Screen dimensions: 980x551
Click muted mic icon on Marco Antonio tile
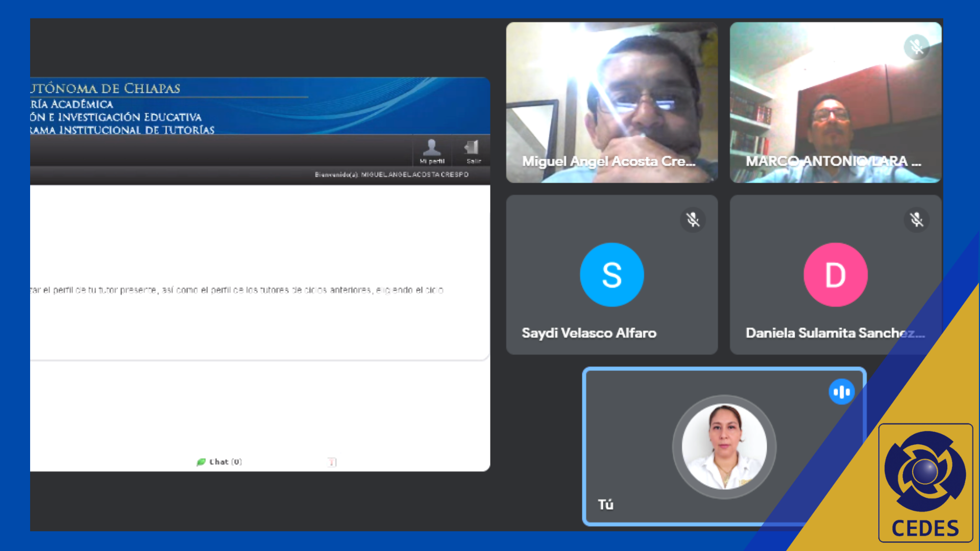916,47
